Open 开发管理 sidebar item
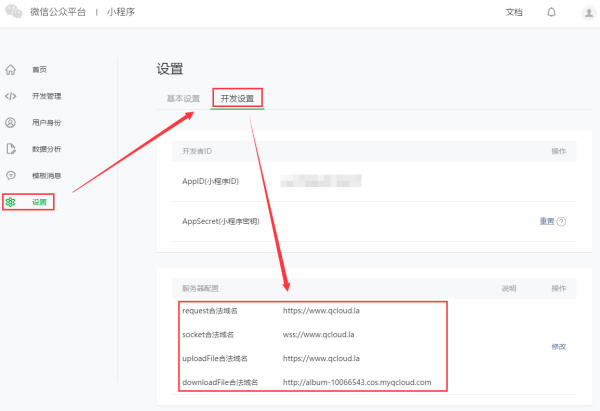The height and width of the screenshot is (411, 600). coord(47,96)
